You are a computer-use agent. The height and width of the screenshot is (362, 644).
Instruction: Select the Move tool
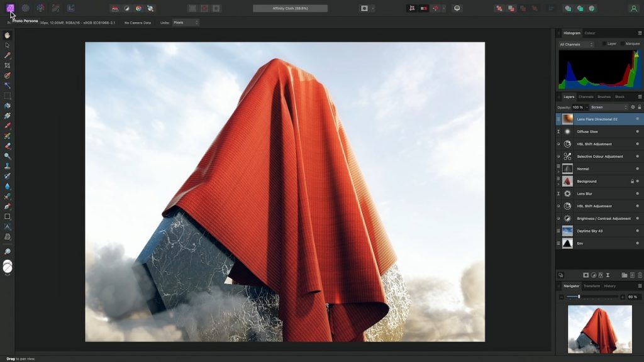point(8,45)
